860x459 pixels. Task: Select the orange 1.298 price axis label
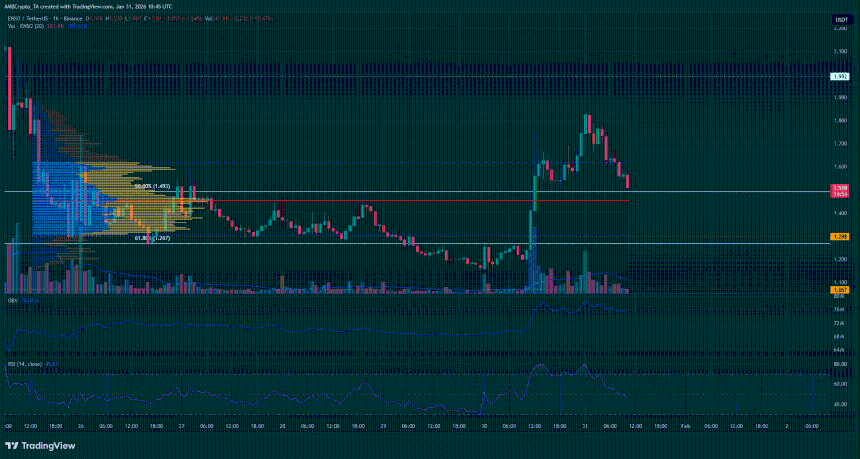(840, 236)
